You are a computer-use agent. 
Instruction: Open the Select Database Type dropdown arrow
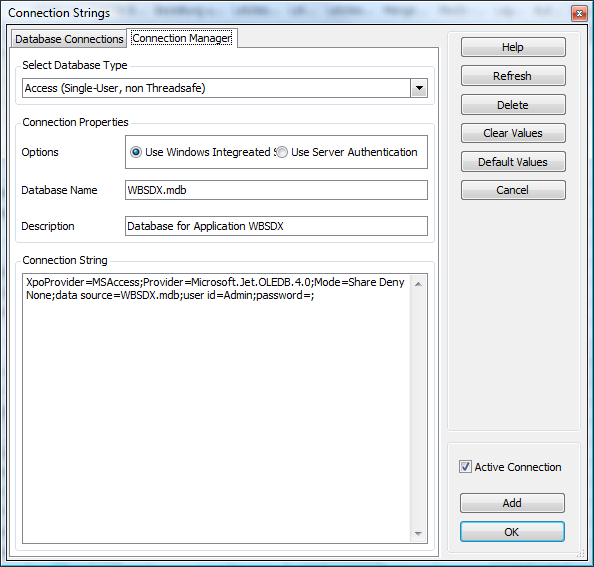pyautogui.click(x=419, y=88)
